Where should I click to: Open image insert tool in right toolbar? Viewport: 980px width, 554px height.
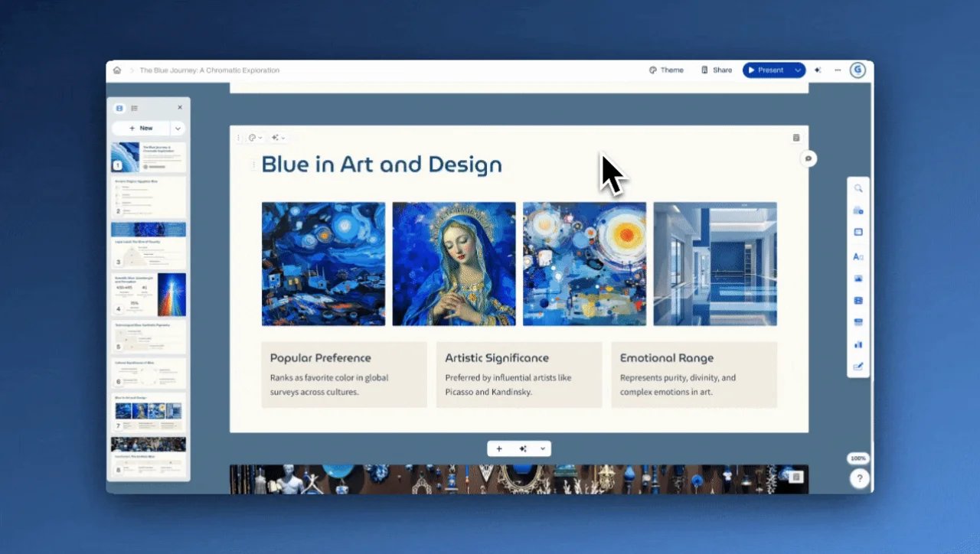[x=858, y=279]
